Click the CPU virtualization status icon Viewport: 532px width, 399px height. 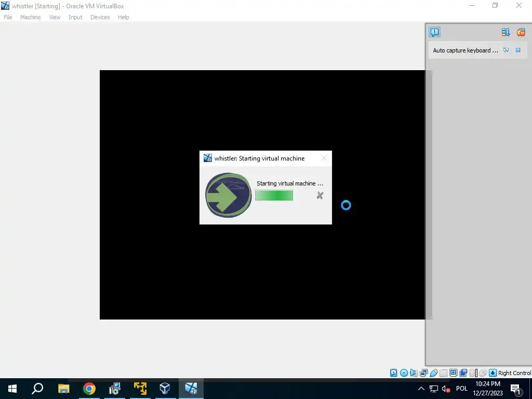click(x=473, y=373)
